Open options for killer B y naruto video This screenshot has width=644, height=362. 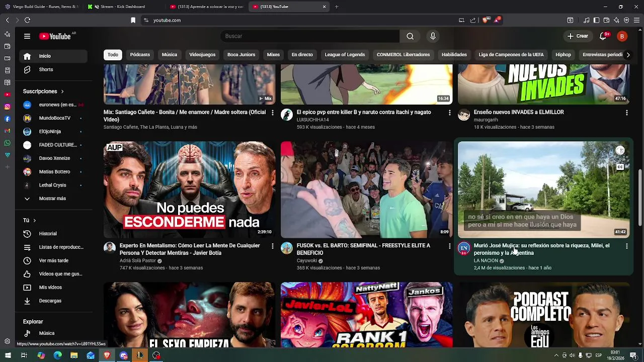click(x=450, y=113)
